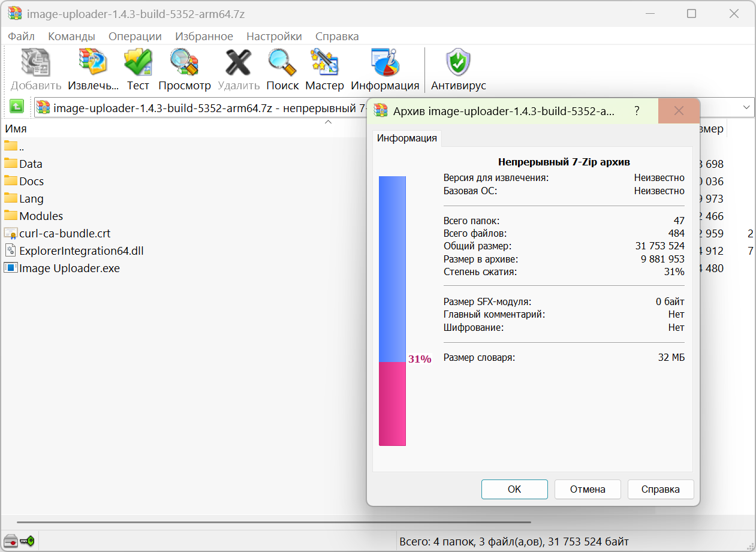
Task: Open the Файл menu
Action: tap(21, 37)
